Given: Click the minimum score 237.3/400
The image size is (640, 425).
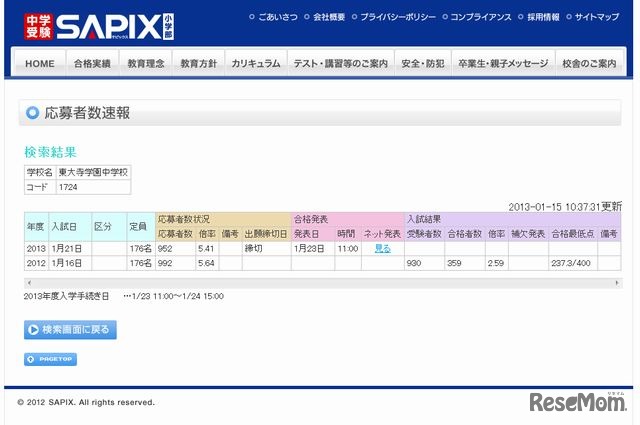Looking at the screenshot, I should coord(571,263).
